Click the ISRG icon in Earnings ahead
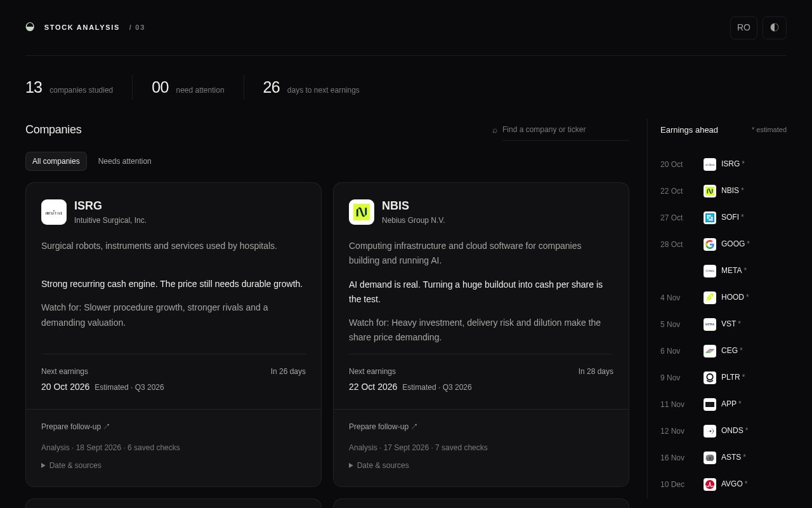 coord(710,164)
